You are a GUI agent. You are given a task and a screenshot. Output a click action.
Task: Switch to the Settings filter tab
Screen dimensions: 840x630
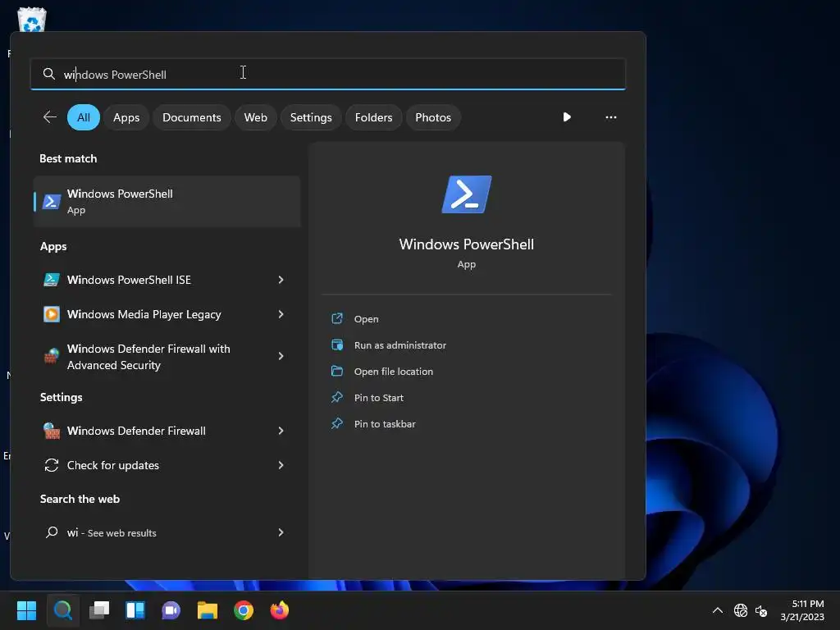click(x=311, y=117)
